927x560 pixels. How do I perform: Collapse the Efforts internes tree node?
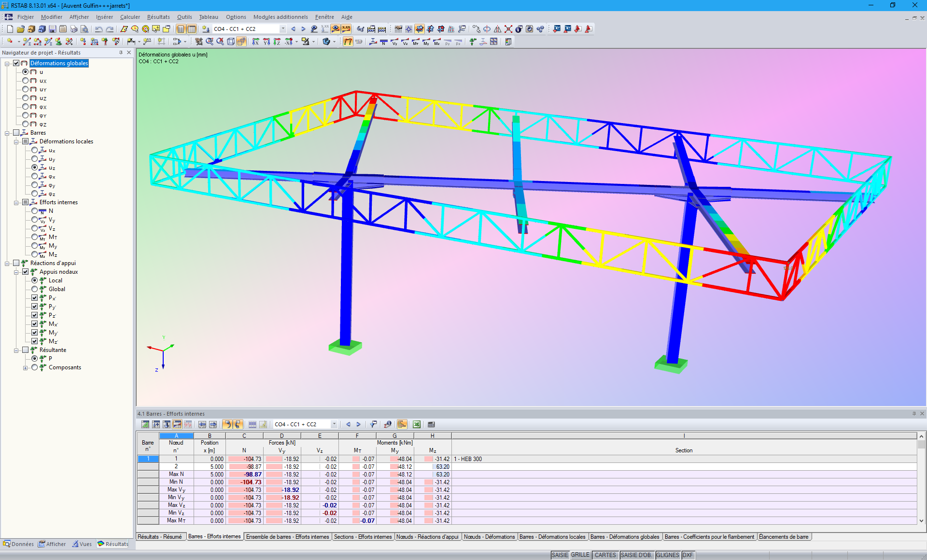point(16,202)
